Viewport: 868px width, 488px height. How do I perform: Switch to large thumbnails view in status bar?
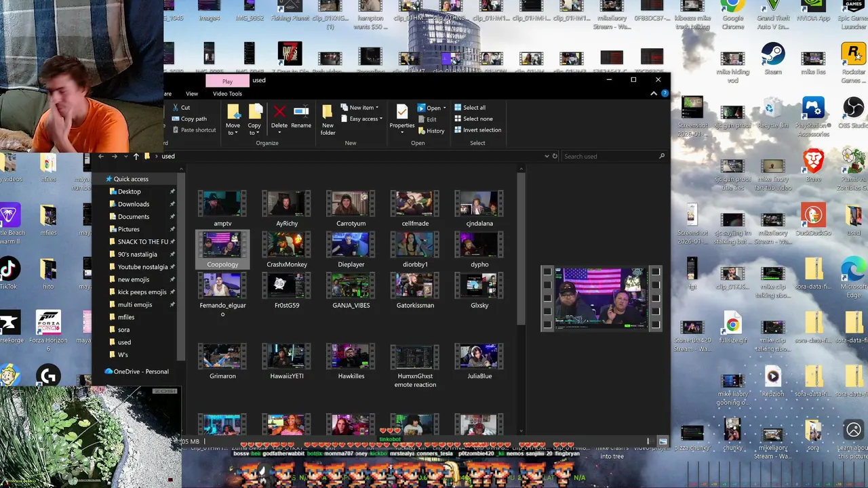[663, 442]
